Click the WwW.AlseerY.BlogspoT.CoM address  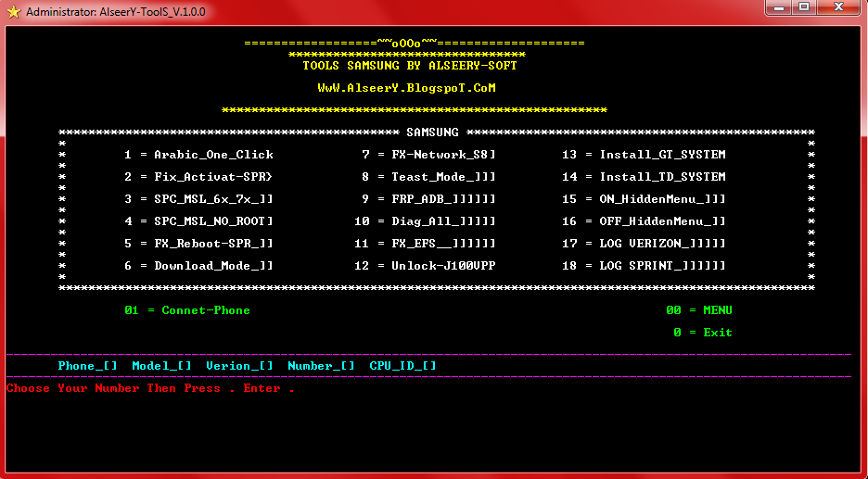407,88
